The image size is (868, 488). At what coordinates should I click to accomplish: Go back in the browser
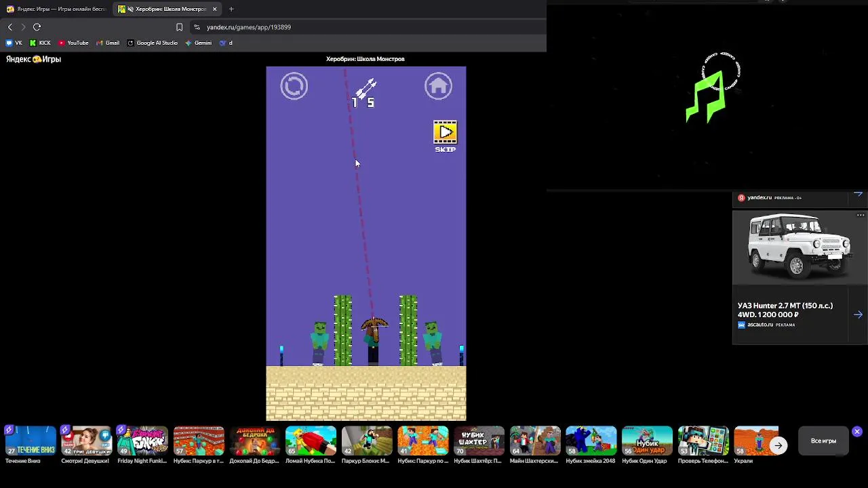pyautogui.click(x=10, y=27)
